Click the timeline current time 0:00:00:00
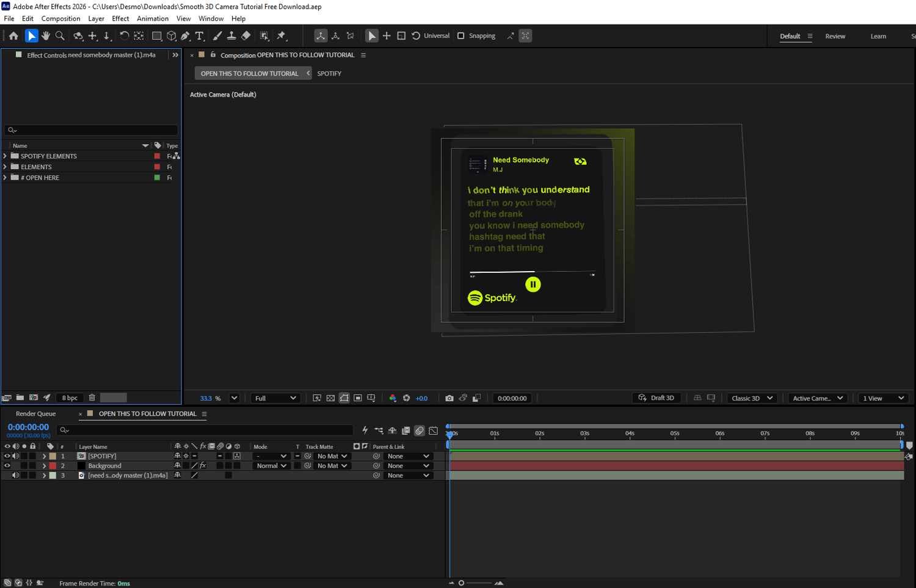This screenshot has width=916, height=588. coord(28,427)
